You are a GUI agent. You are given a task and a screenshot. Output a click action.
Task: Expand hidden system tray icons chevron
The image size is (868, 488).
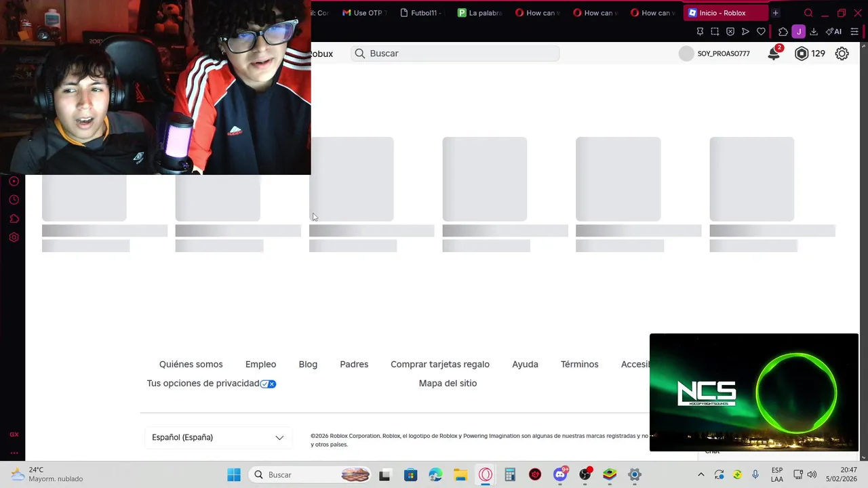pyautogui.click(x=701, y=474)
